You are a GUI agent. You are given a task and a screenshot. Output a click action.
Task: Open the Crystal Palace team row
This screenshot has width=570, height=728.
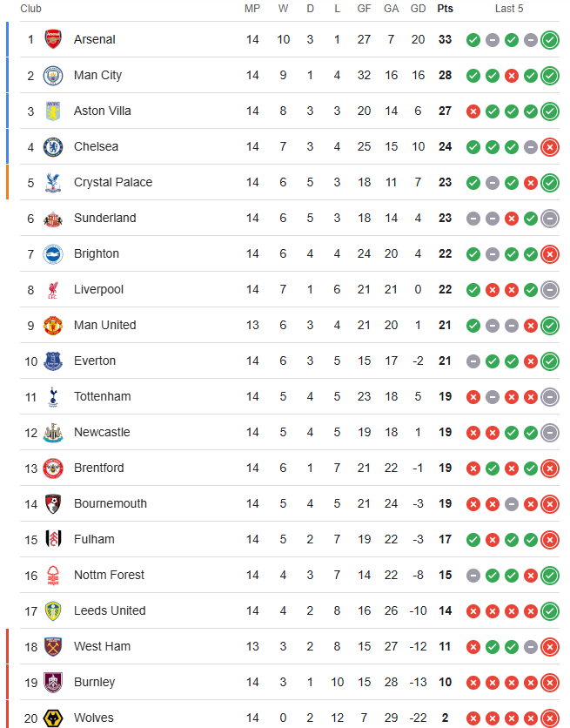[290, 183]
